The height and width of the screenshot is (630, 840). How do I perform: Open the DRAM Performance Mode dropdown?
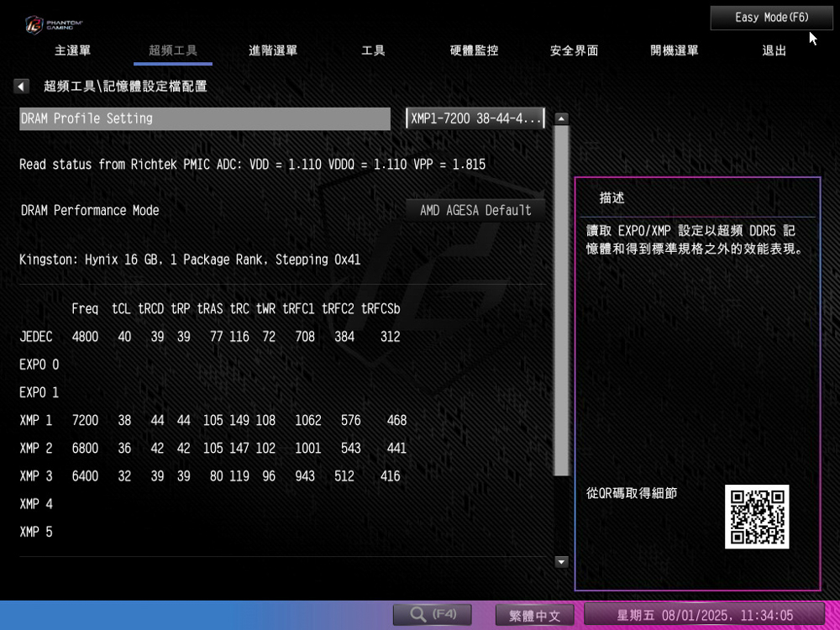(475, 210)
